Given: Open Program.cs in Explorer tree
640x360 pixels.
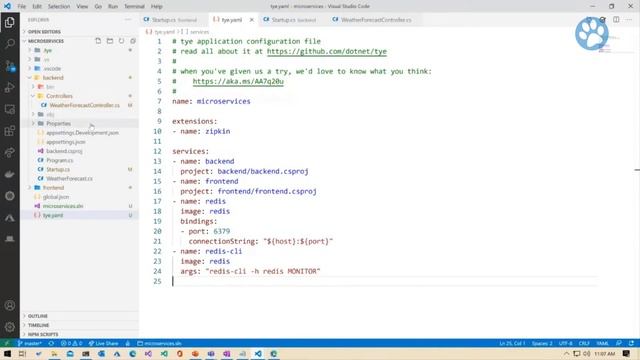Looking at the screenshot, I should 60,160.
